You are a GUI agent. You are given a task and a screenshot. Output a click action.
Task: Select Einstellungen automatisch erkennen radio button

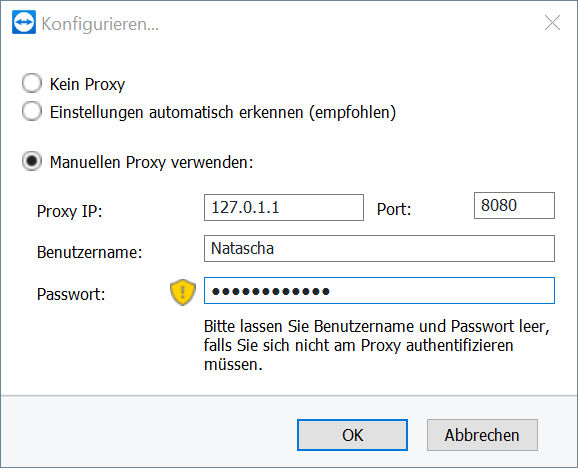[32, 111]
